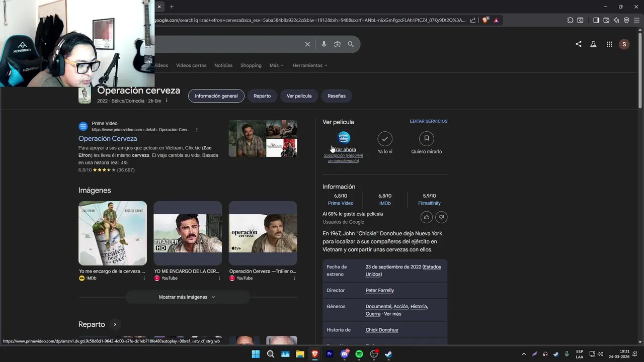Open Adobe Premiere Pro from the taskbar

tap(330, 354)
